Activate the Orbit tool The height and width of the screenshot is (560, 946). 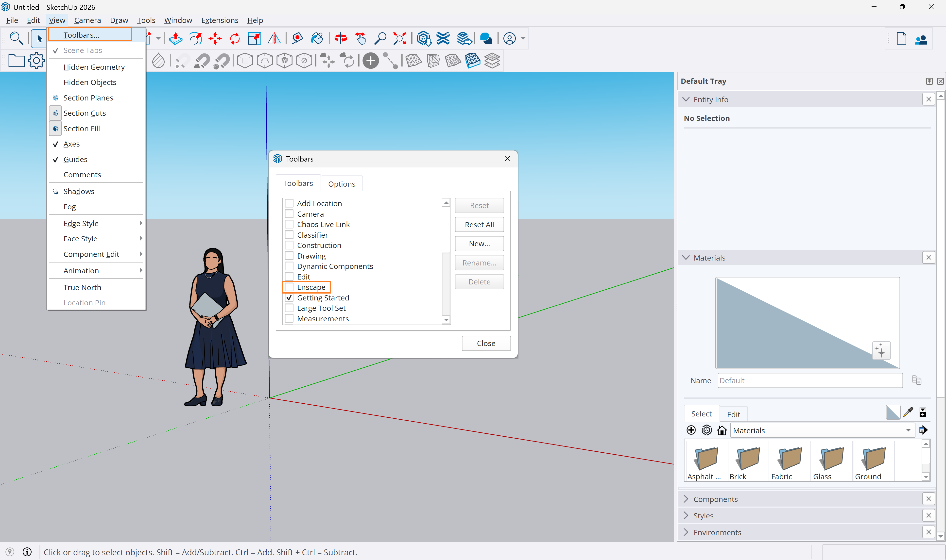pos(341,38)
